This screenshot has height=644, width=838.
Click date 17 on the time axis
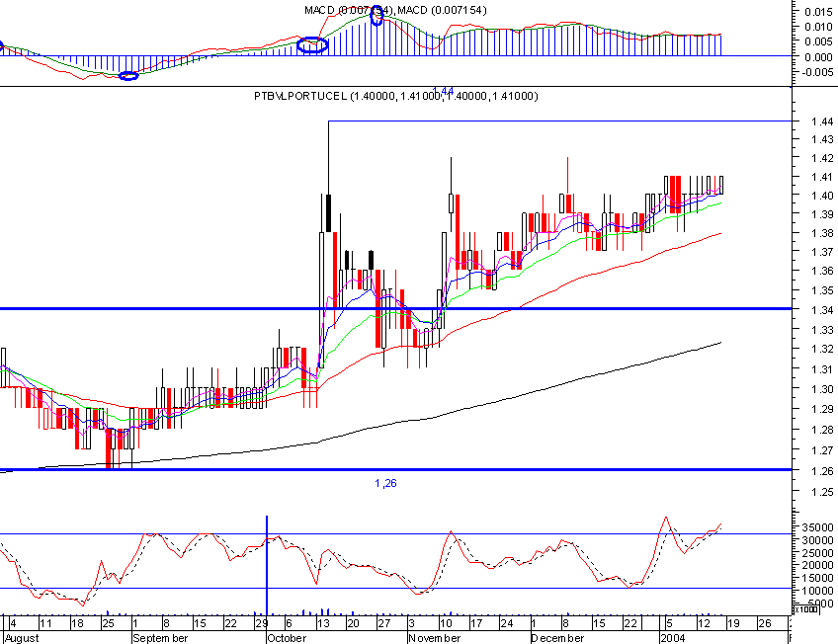(476, 623)
